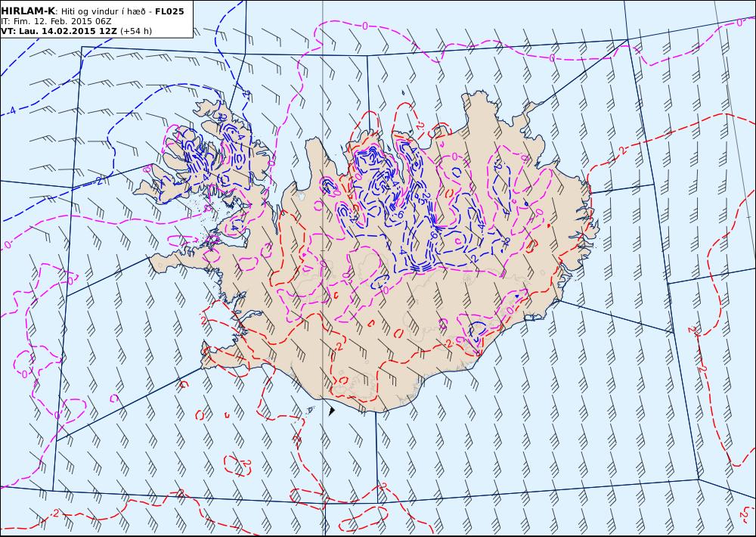The height and width of the screenshot is (537, 756).
Task: Click the black triangle marker on south coast
Action: click(332, 411)
